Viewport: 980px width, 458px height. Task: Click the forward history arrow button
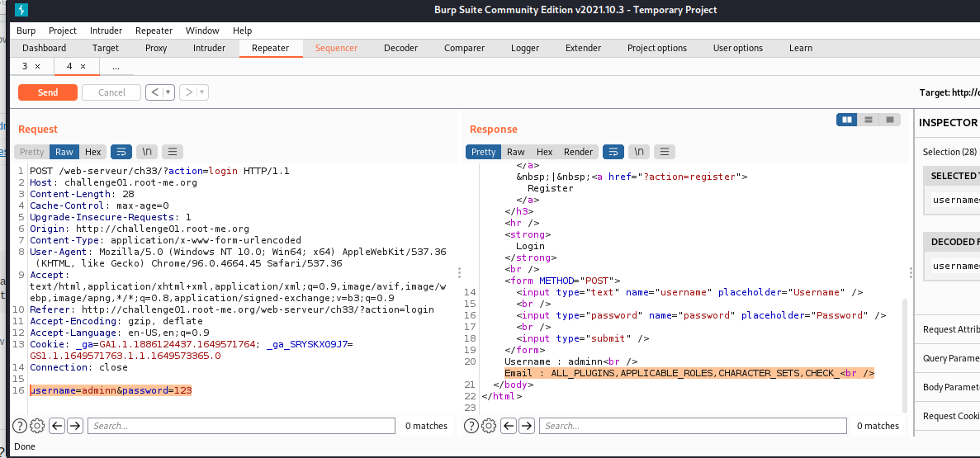coord(189,92)
